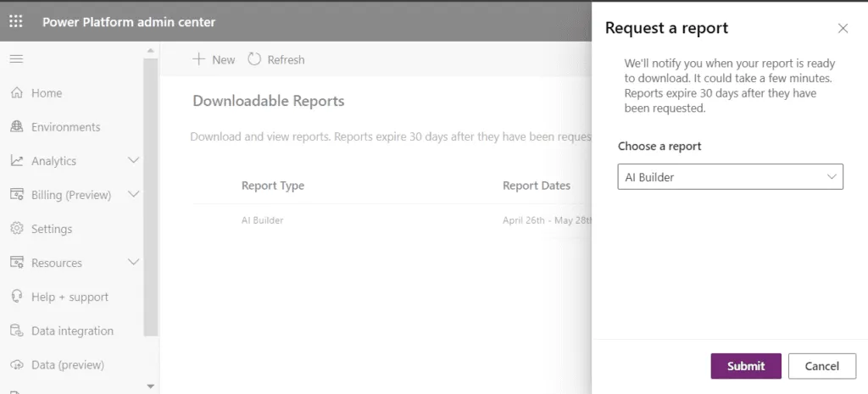This screenshot has height=394, width=868.
Task: Click the Help + support headset icon
Action: click(17, 297)
